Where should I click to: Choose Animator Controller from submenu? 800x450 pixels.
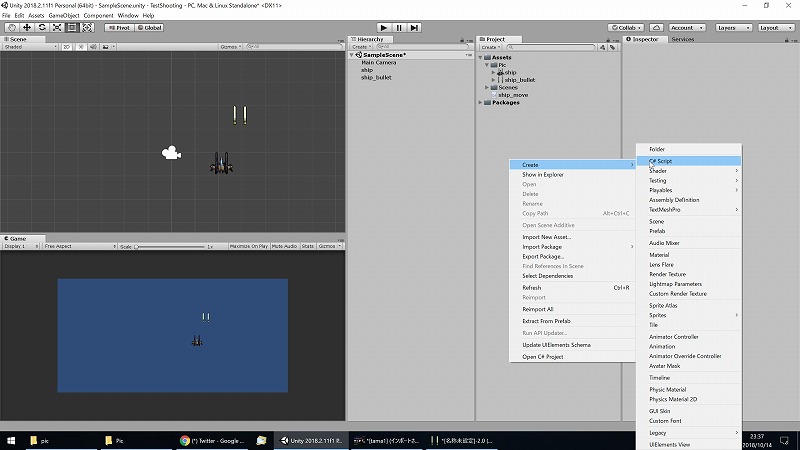689,337
